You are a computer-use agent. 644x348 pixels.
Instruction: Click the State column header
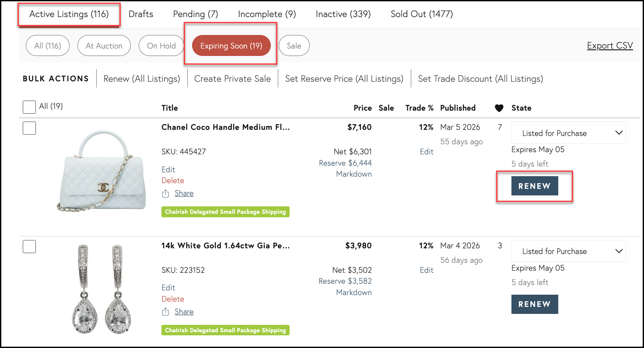click(x=521, y=108)
